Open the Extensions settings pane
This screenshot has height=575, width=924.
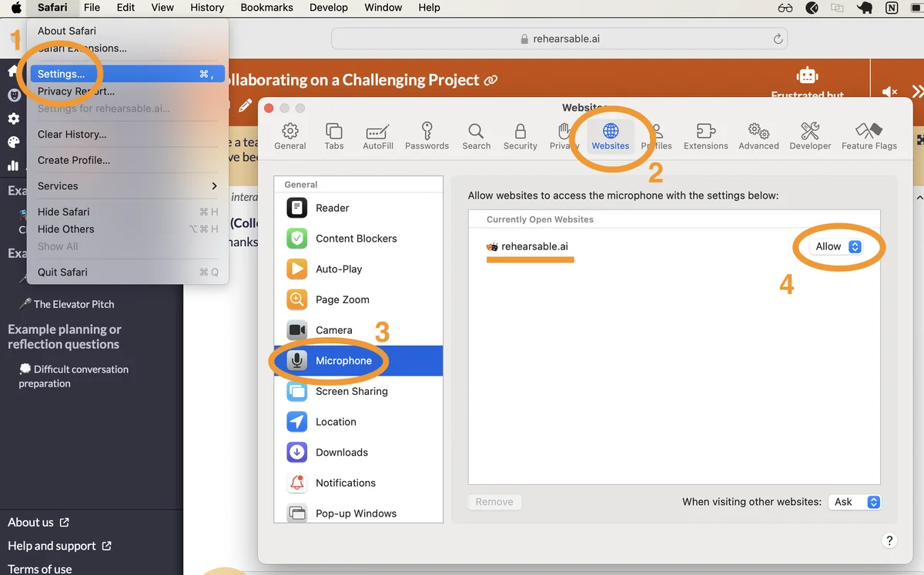pyautogui.click(x=706, y=135)
